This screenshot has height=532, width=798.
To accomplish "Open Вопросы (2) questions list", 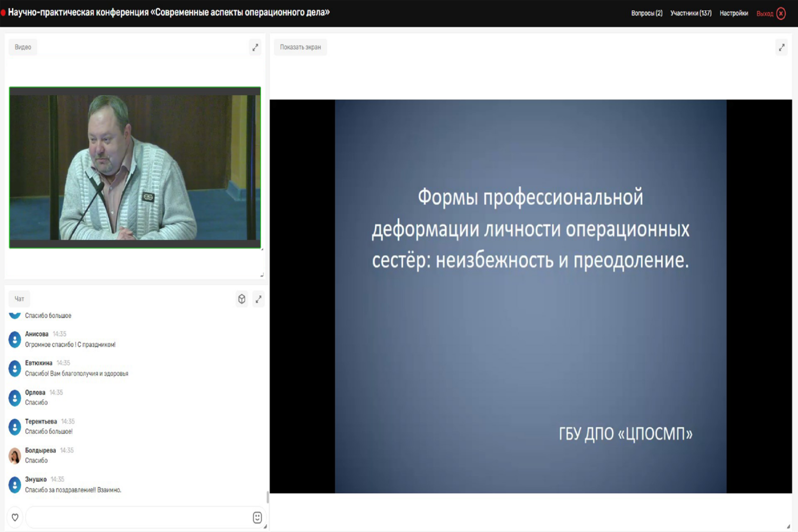I will click(x=646, y=13).
